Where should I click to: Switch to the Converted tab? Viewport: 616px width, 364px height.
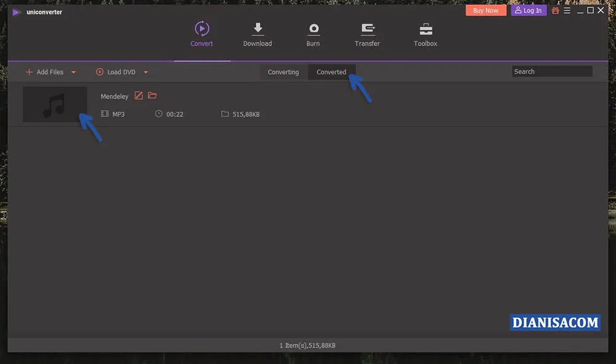(331, 71)
